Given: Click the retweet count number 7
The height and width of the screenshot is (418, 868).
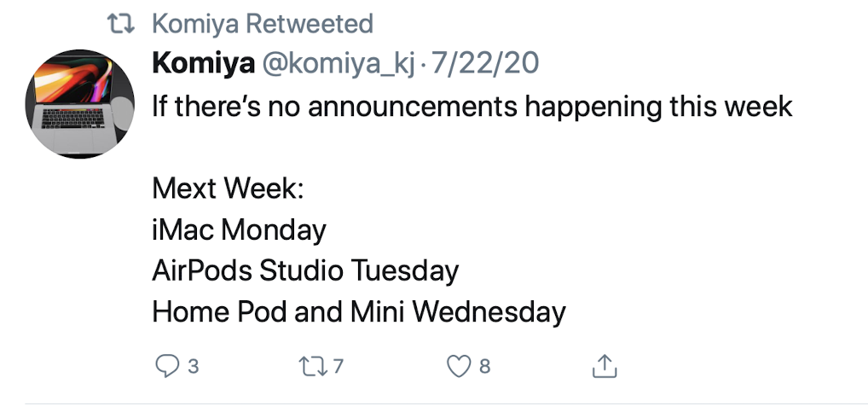Looking at the screenshot, I should tap(339, 368).
